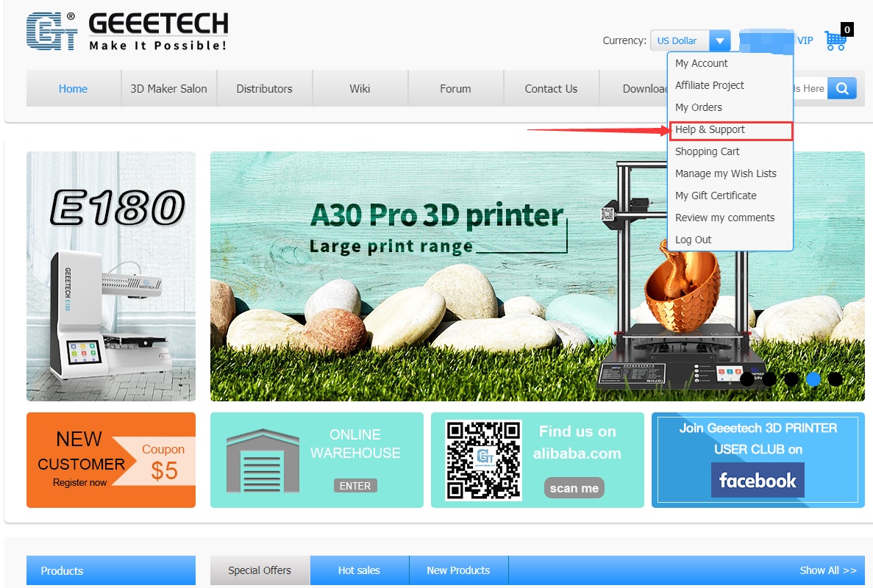
Task: Click the Show All >> link
Action: click(x=828, y=570)
